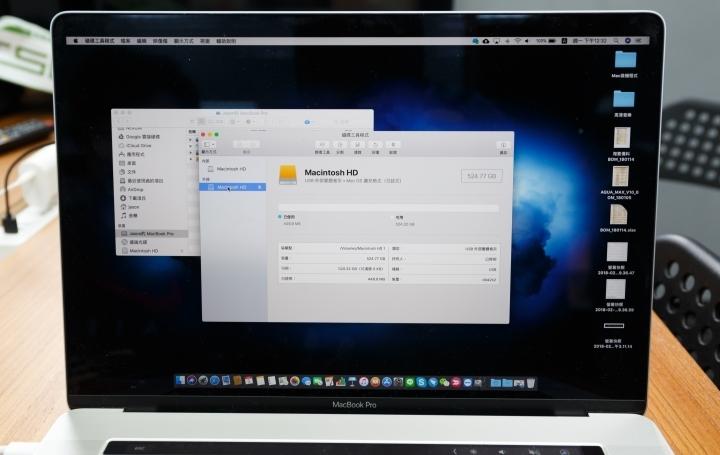Click the Erase toolbar icon in Disk Utility
This screenshot has width=720, height=455.
pos(358,145)
